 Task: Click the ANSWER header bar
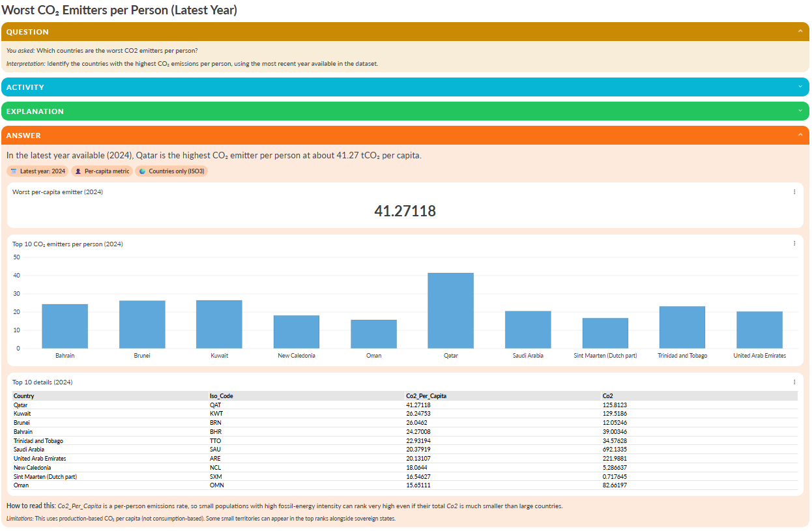[405, 135]
